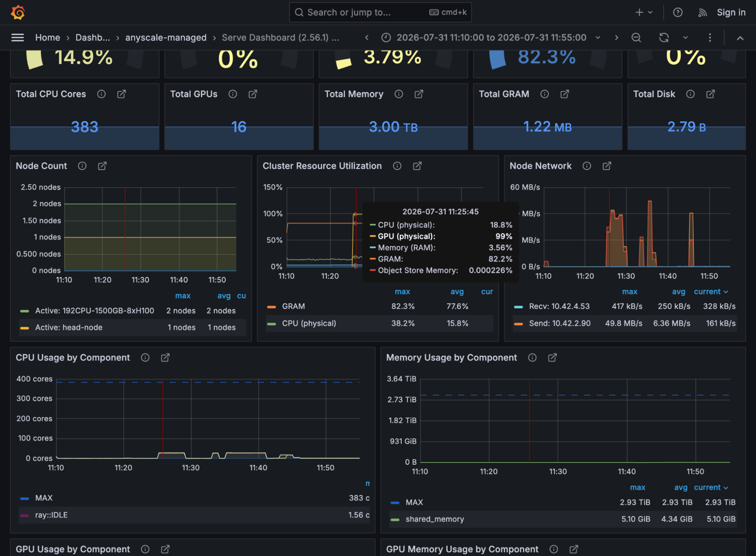
Task: Open anyscale-managed breadcrumb folder
Action: click(x=166, y=37)
